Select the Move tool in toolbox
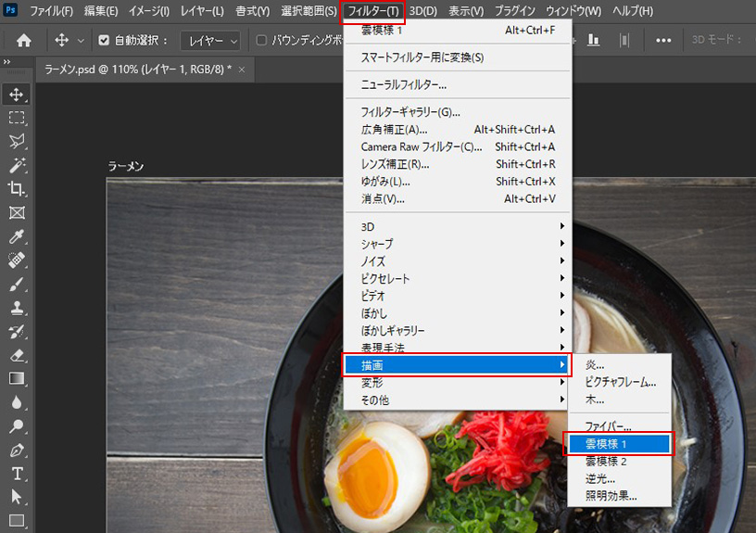The height and width of the screenshot is (533, 756). (x=17, y=94)
